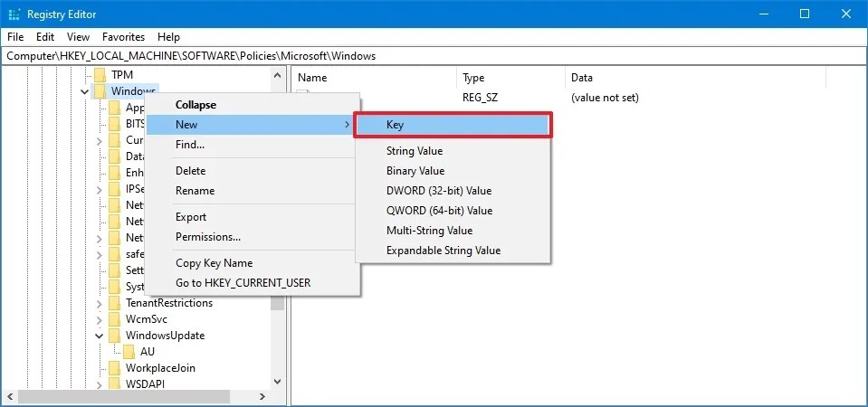Screen dimensions: 868x407
Task: Choose Rename in the context menu
Action: click(253, 191)
